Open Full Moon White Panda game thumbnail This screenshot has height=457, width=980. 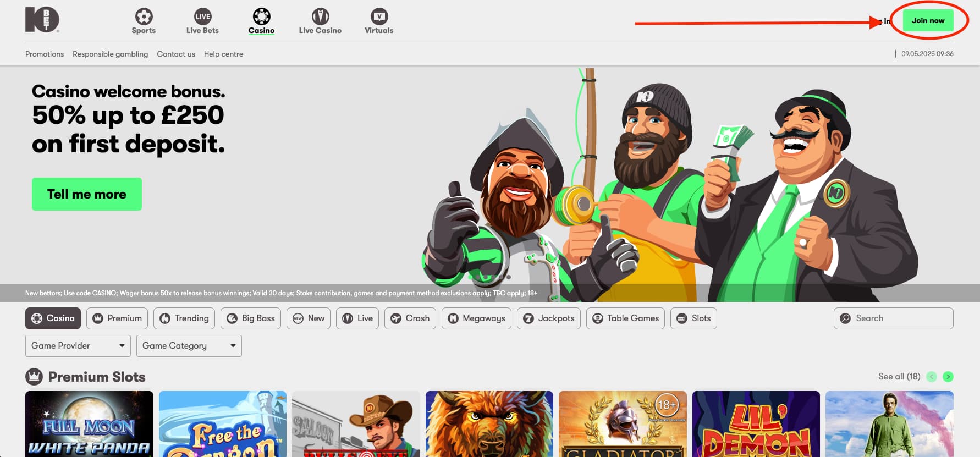[x=89, y=424]
